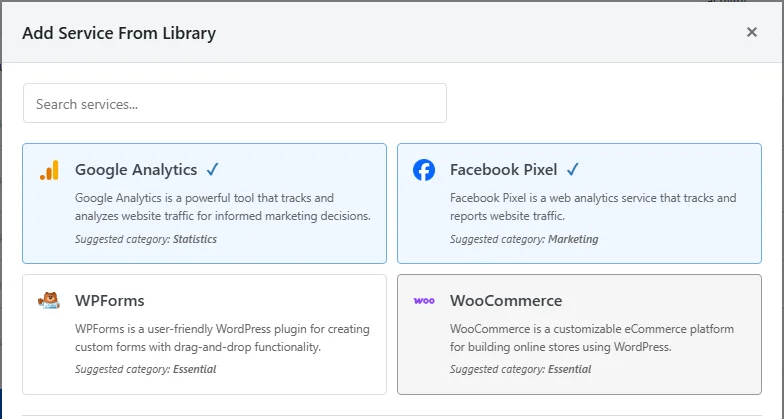
Task: Close the Add Service From Library dialog
Action: click(x=752, y=32)
